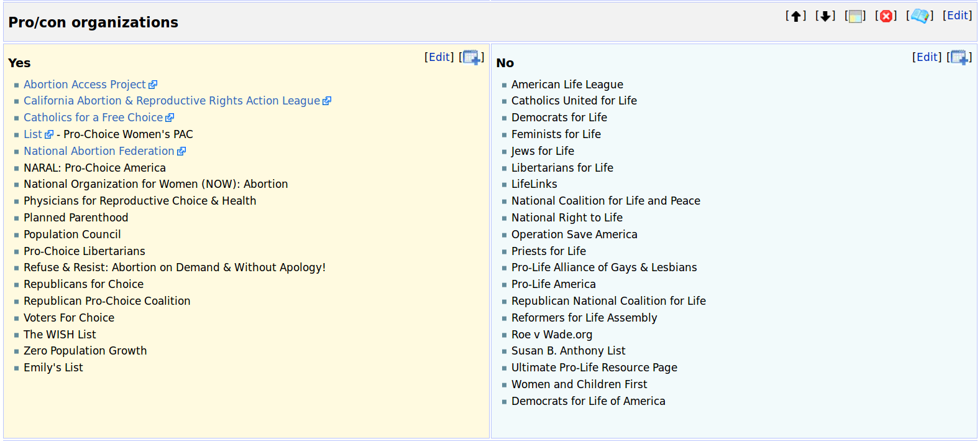
Task: Click 'Priests for Life' entry
Action: click(549, 251)
